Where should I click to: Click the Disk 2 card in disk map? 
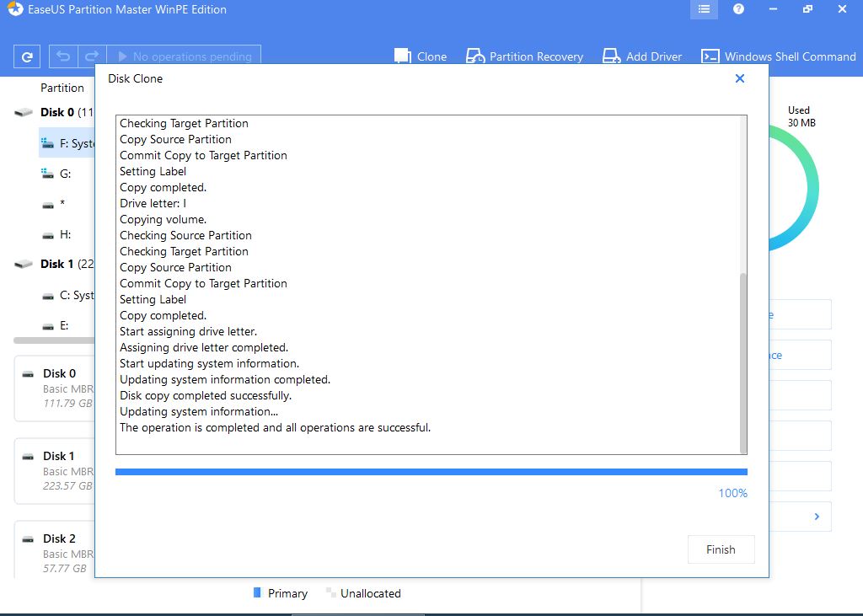click(x=56, y=547)
